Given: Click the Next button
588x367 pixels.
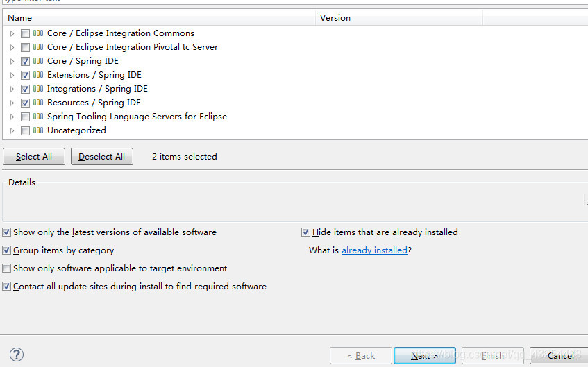Looking at the screenshot, I should point(425,355).
